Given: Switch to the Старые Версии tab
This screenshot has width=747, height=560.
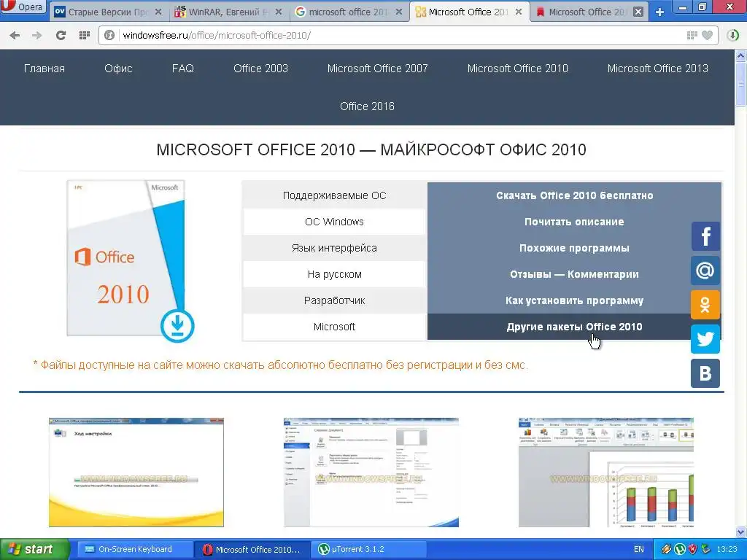Looking at the screenshot, I should tap(108, 12).
